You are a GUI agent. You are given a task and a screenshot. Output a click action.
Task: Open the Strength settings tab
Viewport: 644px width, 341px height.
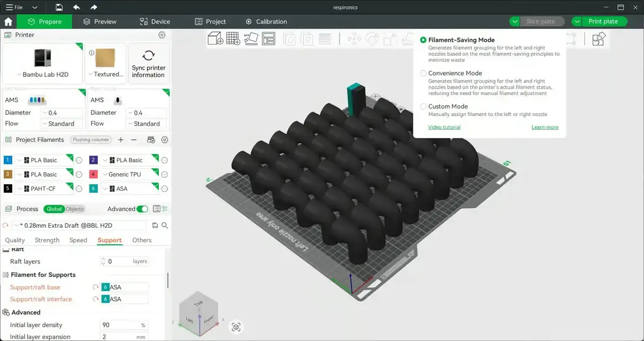(x=47, y=240)
